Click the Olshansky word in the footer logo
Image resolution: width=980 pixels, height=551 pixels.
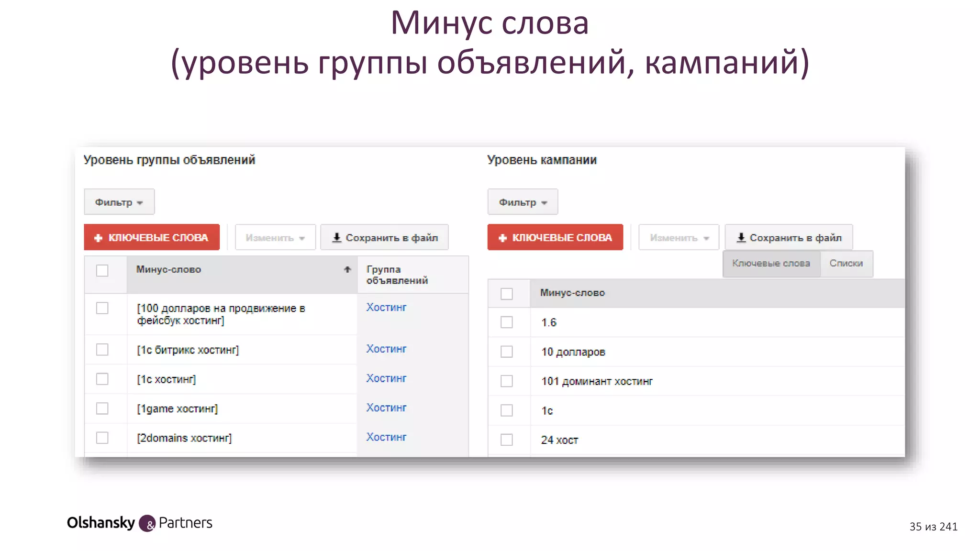tap(101, 523)
